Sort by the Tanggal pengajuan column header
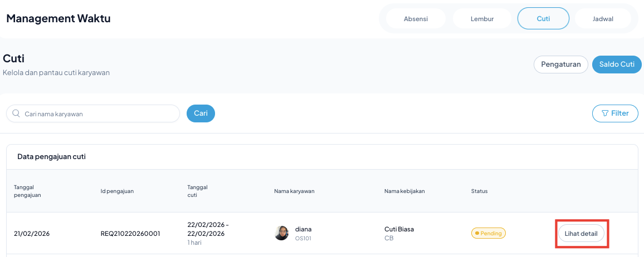 [28, 191]
